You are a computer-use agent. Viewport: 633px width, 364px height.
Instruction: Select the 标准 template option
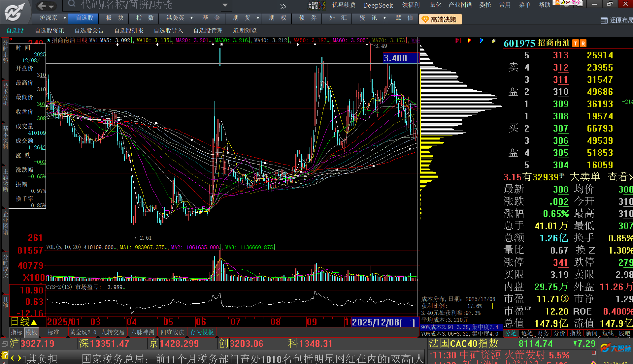coord(53,332)
